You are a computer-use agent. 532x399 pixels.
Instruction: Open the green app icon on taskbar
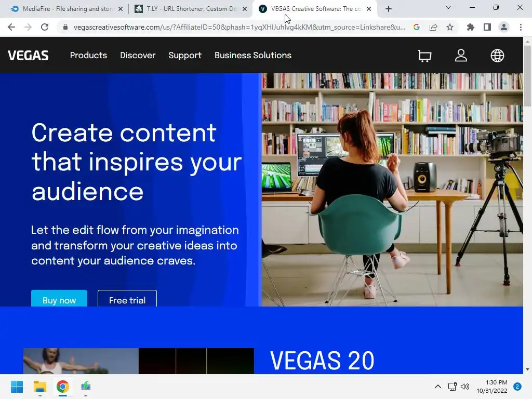click(86, 386)
